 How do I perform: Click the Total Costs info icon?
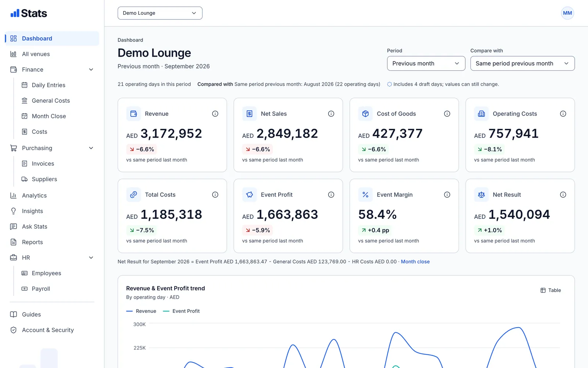click(x=215, y=195)
